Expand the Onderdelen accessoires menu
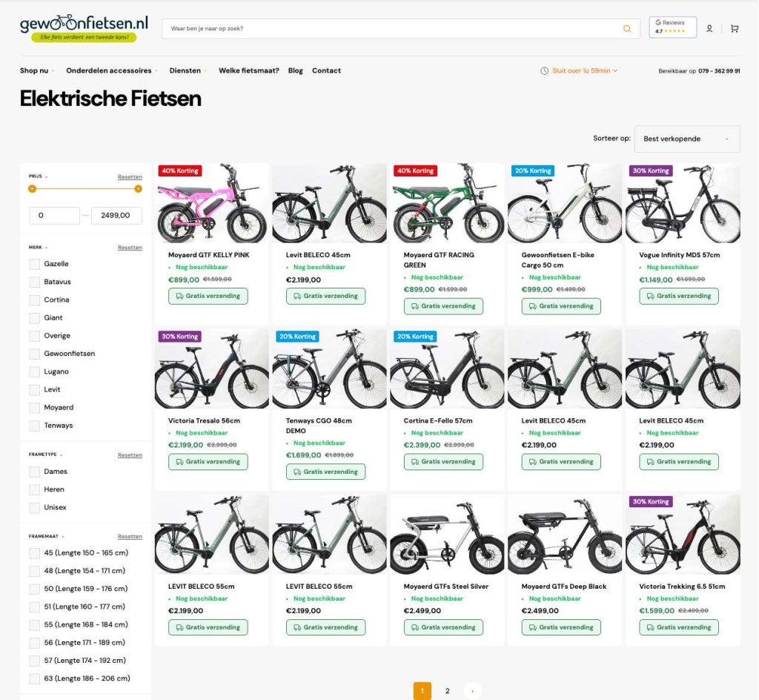Image resolution: width=759 pixels, height=700 pixels. (x=112, y=70)
